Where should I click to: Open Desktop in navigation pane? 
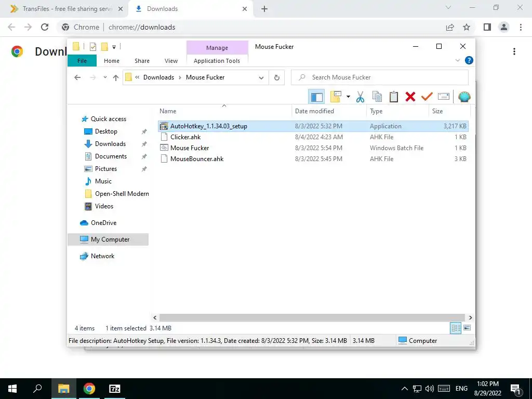click(x=106, y=131)
